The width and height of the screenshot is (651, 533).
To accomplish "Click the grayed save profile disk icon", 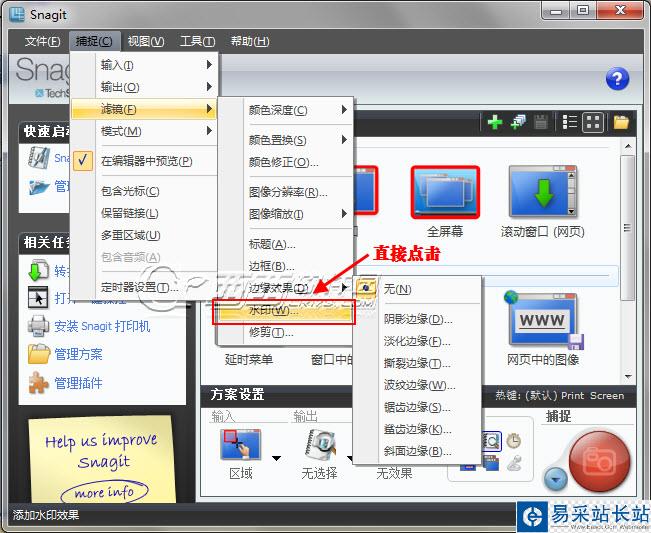I will pyautogui.click(x=541, y=122).
